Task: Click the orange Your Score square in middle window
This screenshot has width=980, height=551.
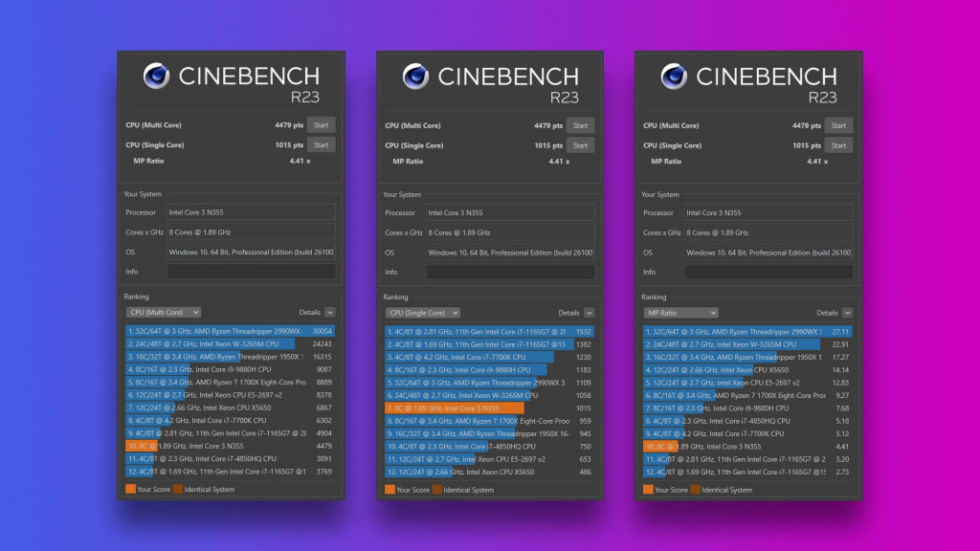Action: (388, 489)
